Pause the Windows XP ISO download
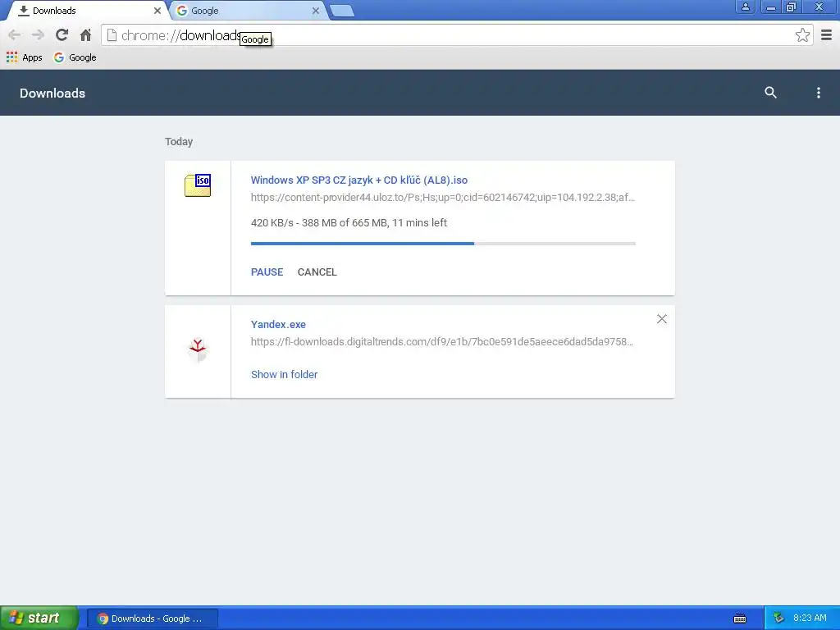The image size is (840, 630). 267,272
